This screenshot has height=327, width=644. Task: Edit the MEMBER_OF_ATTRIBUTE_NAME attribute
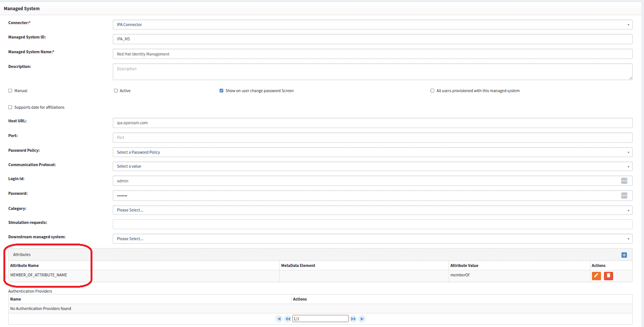coord(596,276)
